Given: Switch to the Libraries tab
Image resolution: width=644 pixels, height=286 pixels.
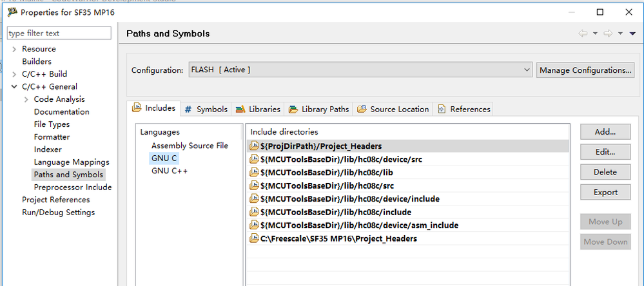Looking at the screenshot, I should click(259, 109).
